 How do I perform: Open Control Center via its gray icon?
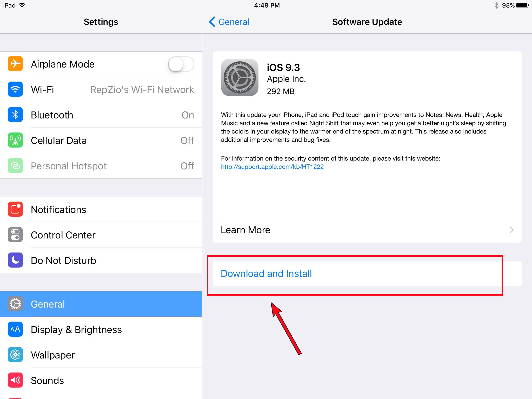(15, 235)
